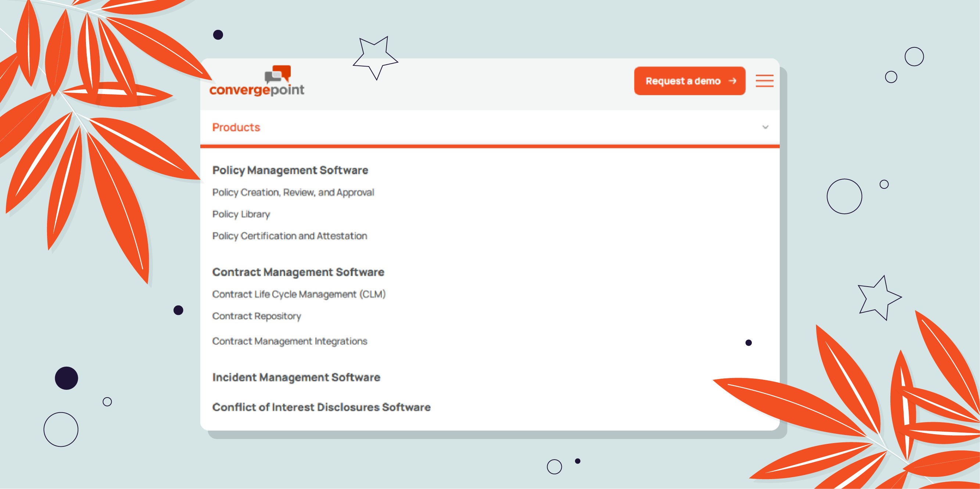The image size is (980, 489).
Task: Open the hamburger menu icon
Action: [764, 80]
